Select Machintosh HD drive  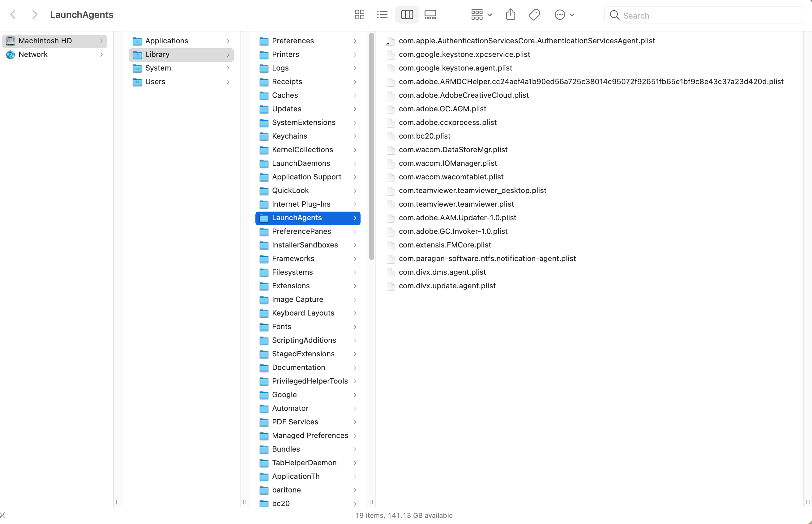pos(45,41)
